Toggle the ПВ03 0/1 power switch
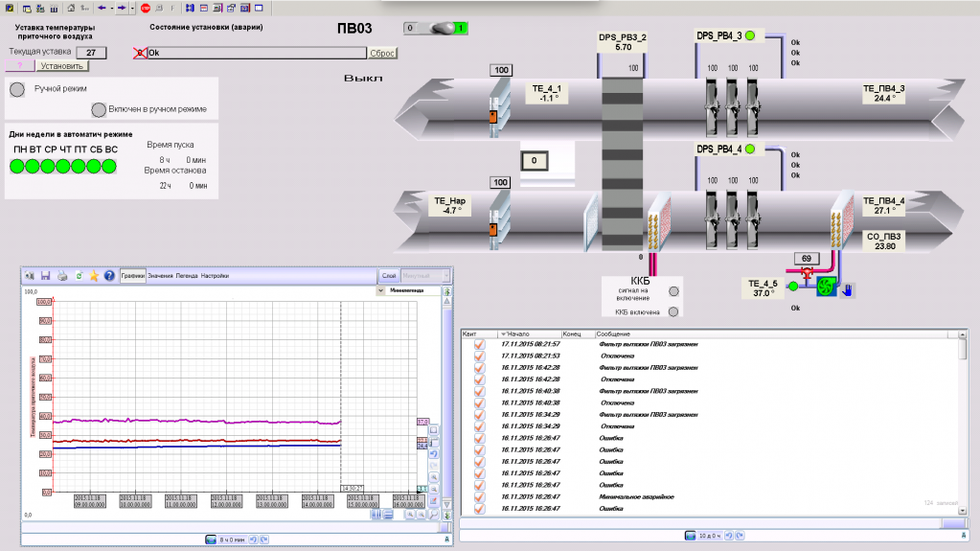The width and height of the screenshot is (980, 551). [436, 28]
